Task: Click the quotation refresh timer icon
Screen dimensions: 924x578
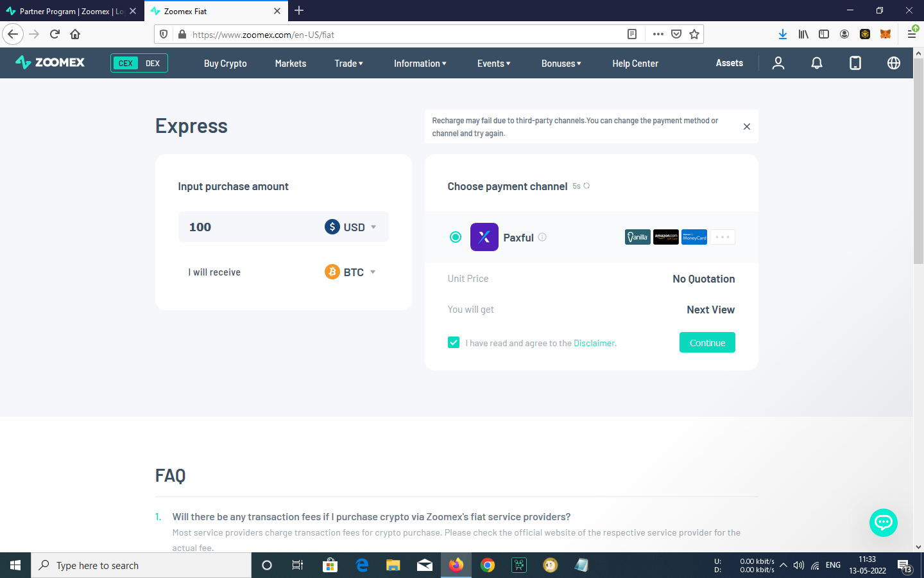Action: (x=586, y=186)
